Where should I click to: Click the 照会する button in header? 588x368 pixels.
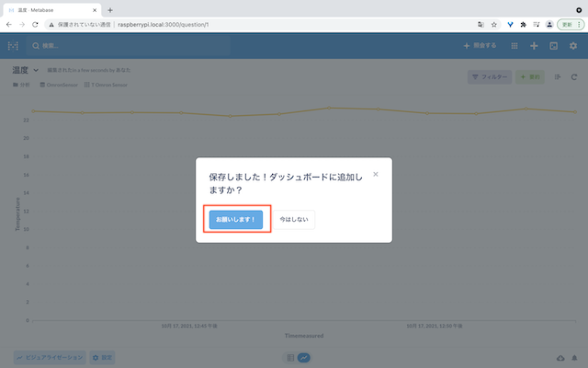[x=480, y=46]
